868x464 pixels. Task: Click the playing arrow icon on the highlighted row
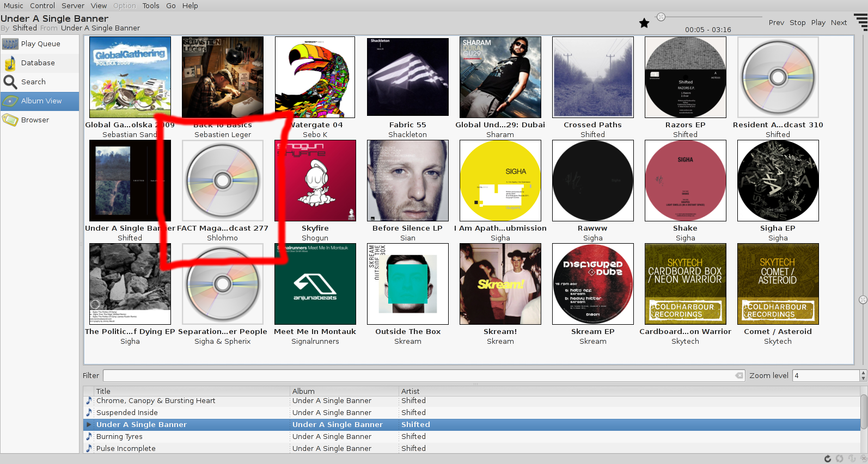coord(89,424)
